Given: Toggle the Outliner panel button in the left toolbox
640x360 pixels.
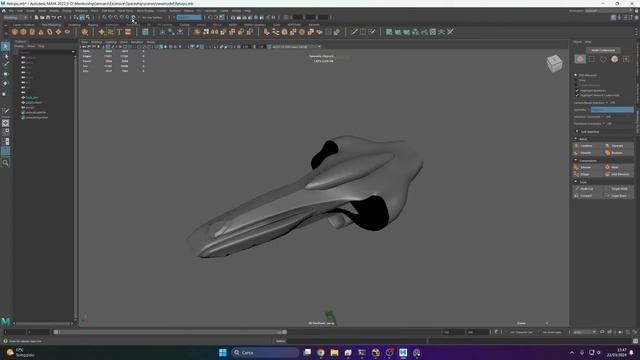Looking at the screenshot, I should tap(5, 151).
